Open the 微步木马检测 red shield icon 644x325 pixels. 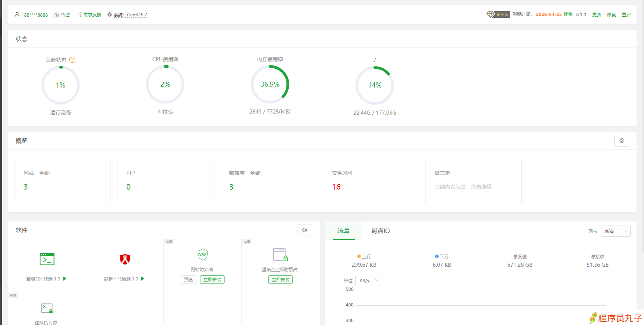click(x=125, y=259)
